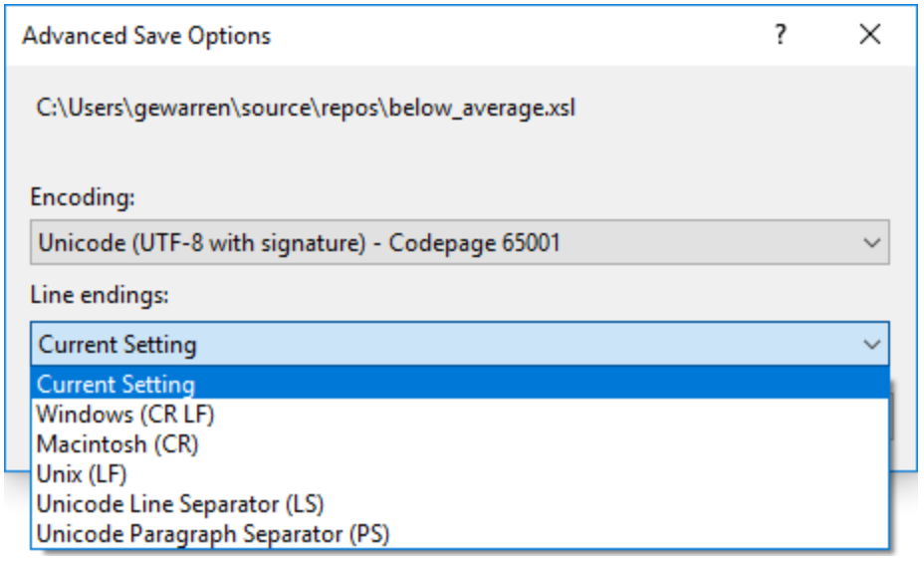Image resolution: width=924 pixels, height=568 pixels.
Task: Click the UTF-8 with signature encoding text
Action: coord(287,243)
